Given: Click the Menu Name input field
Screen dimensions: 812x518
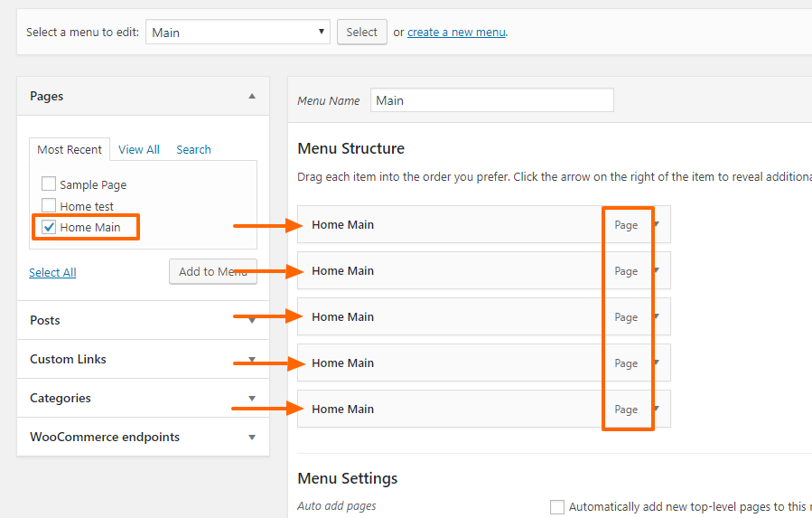Looking at the screenshot, I should pos(492,100).
